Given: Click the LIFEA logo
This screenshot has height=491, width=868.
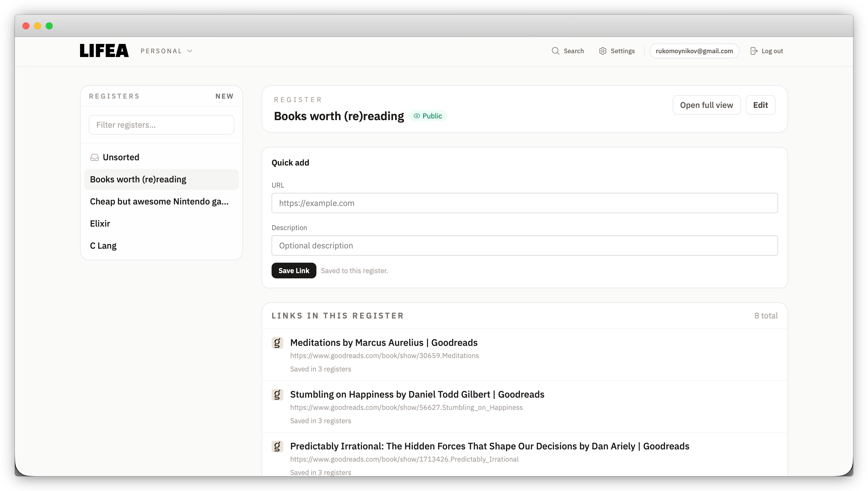Looking at the screenshot, I should click(104, 50).
